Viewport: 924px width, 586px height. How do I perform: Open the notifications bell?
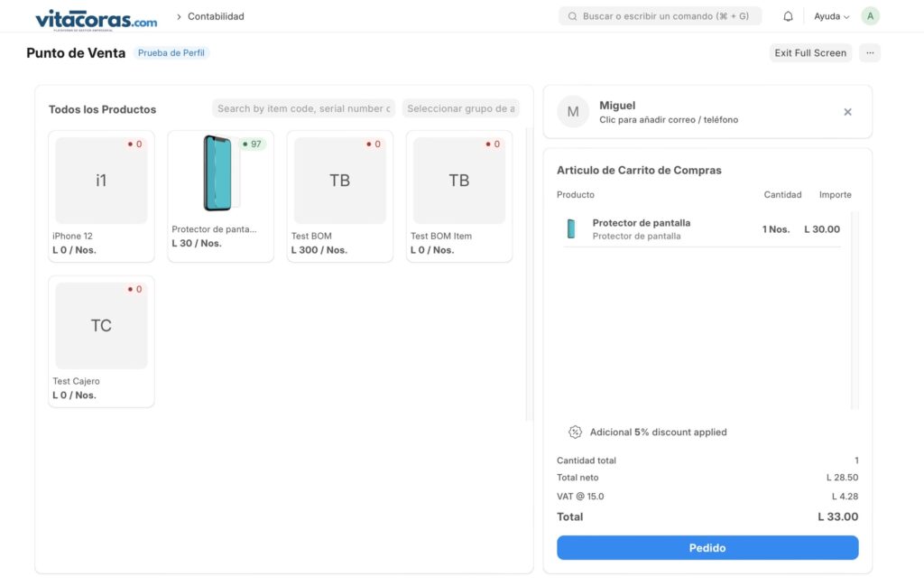(x=788, y=16)
